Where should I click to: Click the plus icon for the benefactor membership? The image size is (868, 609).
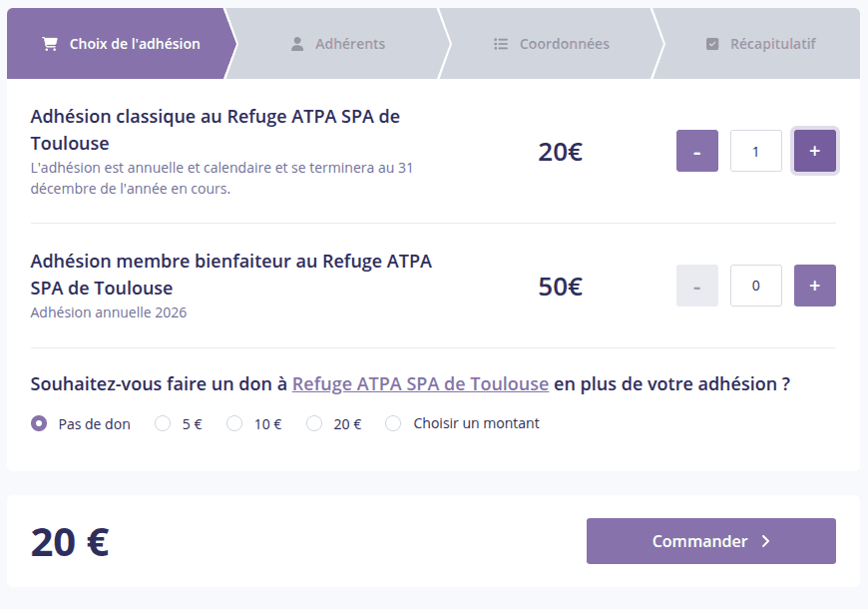point(814,286)
